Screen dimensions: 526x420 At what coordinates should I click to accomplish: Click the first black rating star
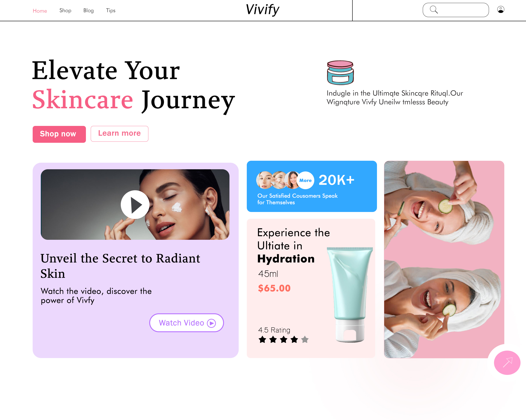262,339
